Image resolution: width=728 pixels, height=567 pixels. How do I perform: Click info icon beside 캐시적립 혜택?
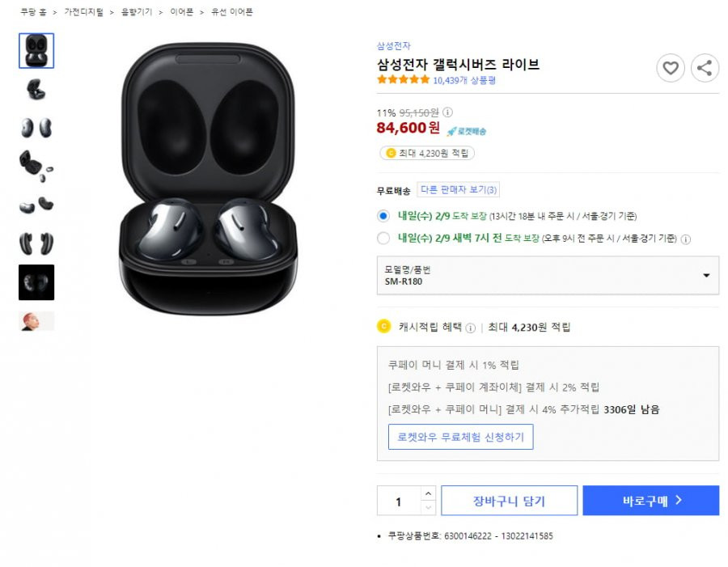470,328
